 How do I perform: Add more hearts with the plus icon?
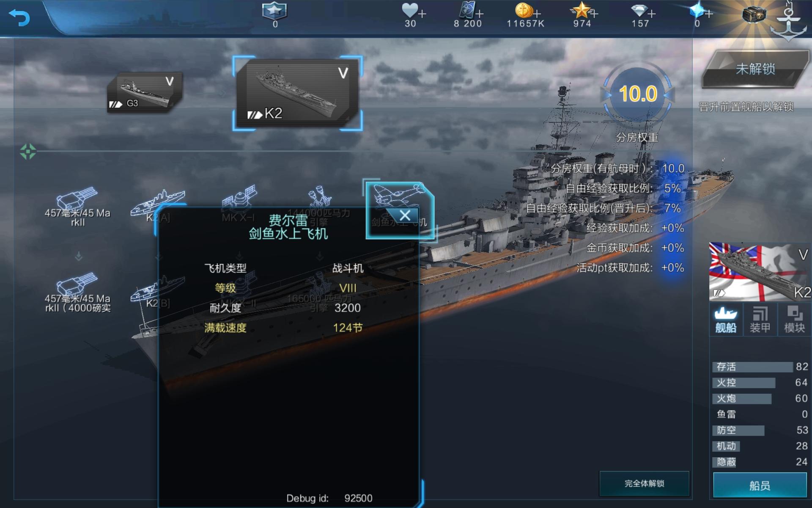(x=422, y=14)
